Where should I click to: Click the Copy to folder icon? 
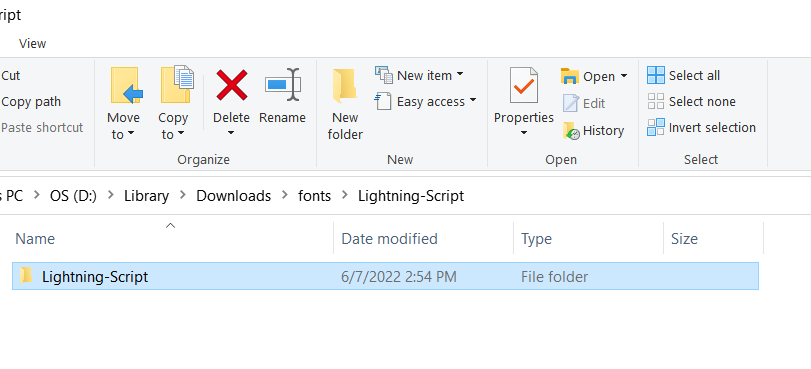click(176, 84)
